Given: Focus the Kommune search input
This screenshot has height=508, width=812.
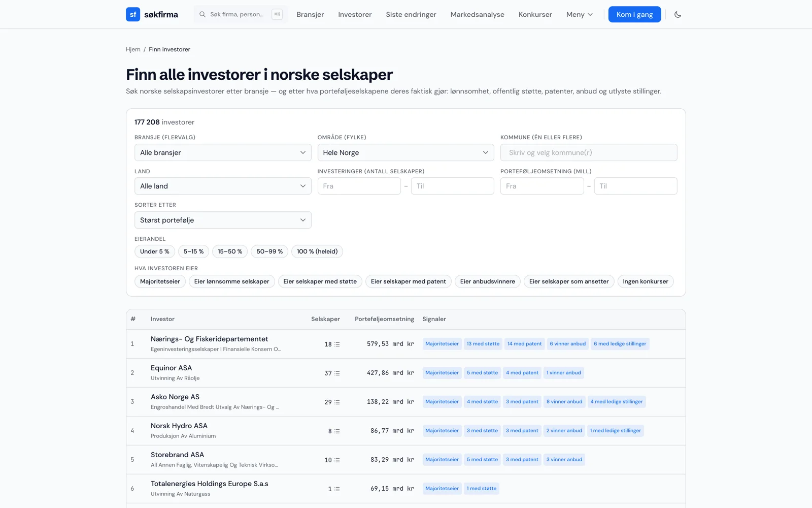Looking at the screenshot, I should tap(589, 152).
